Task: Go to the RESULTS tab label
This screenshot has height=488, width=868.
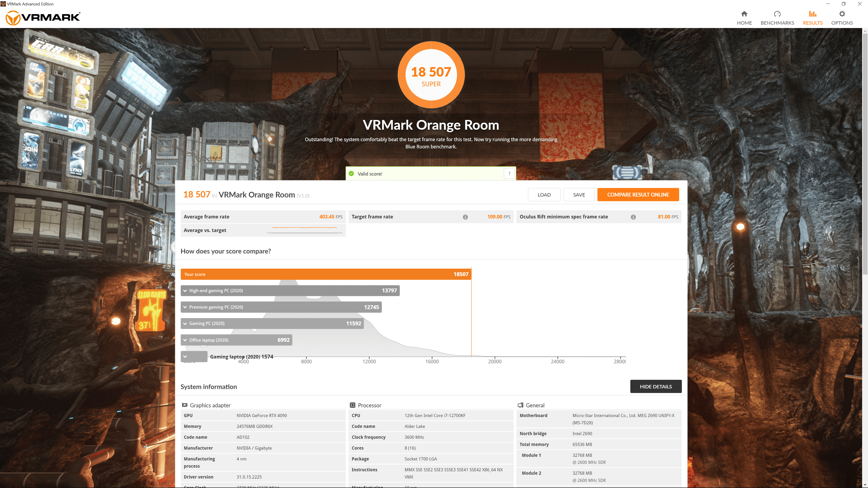Action: [x=812, y=23]
